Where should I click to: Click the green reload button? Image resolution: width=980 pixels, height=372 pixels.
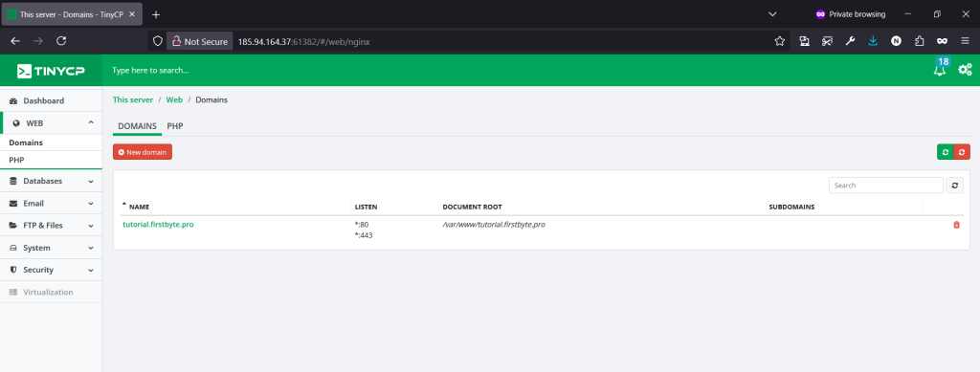pyautogui.click(x=945, y=152)
